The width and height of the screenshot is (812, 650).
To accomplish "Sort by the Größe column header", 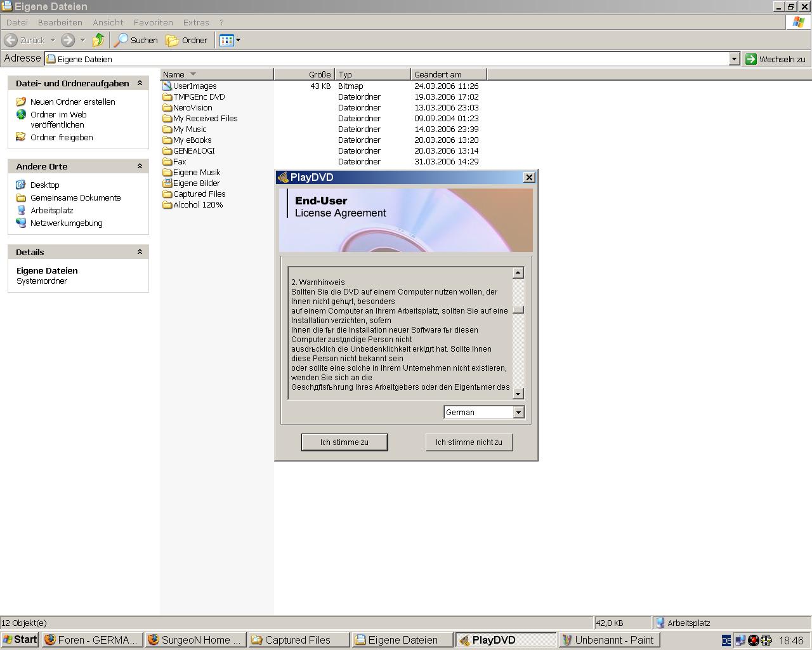I will point(304,74).
